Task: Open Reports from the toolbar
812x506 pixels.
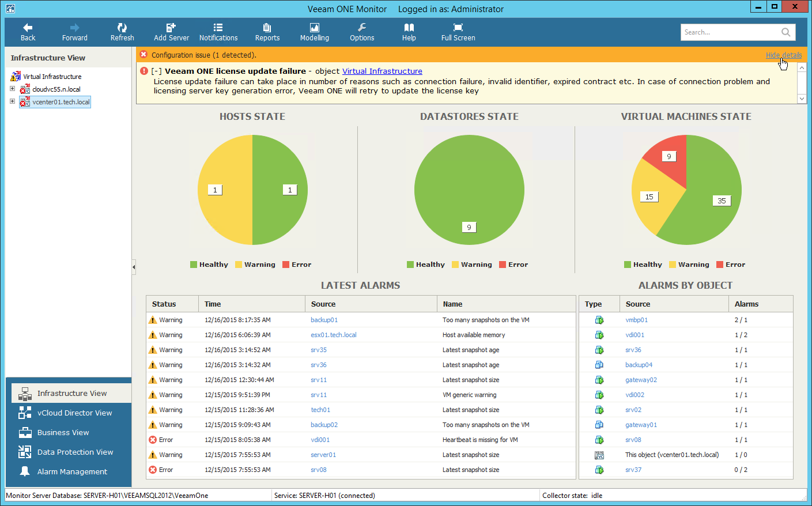Action: click(x=267, y=32)
